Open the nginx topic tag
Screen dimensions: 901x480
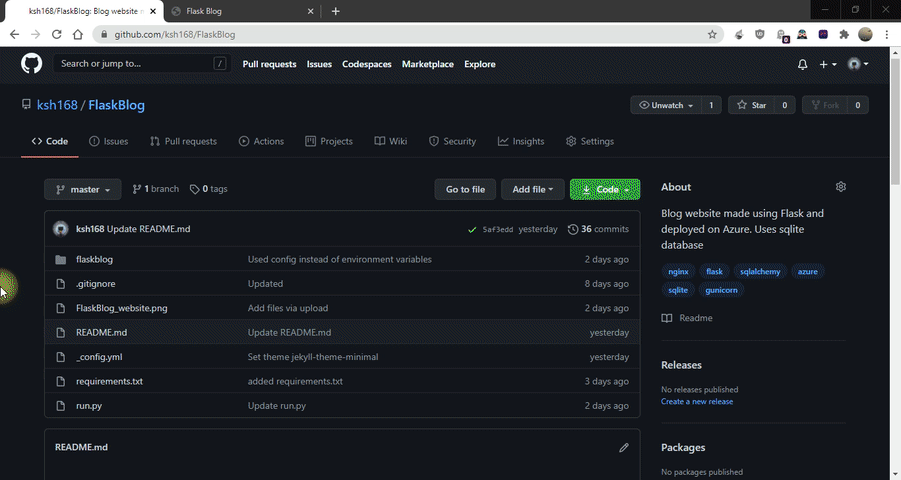679,272
